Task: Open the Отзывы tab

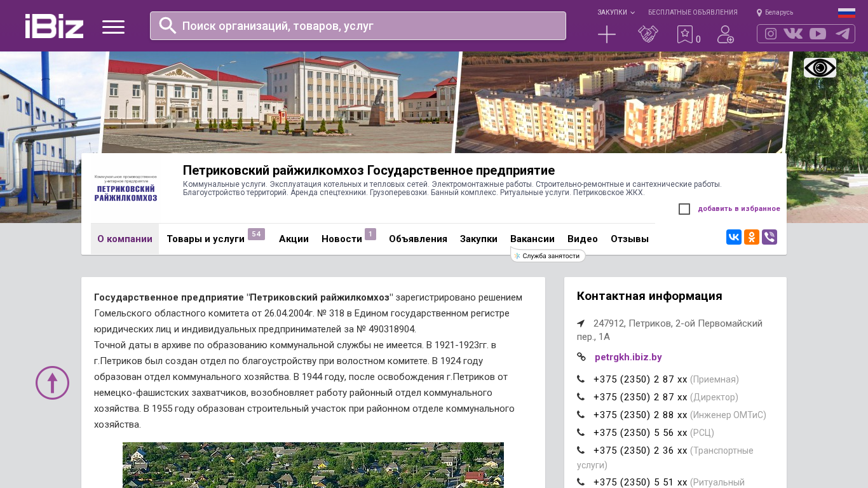Action: [630, 239]
